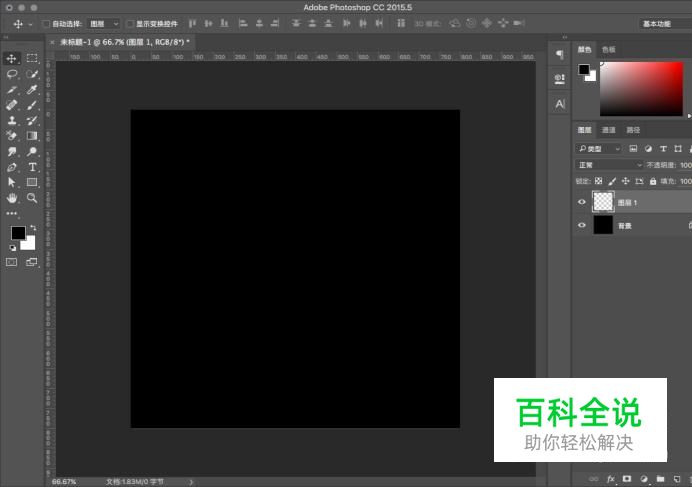Switch to the 色板 tab
This screenshot has width=692, height=487.
(609, 49)
